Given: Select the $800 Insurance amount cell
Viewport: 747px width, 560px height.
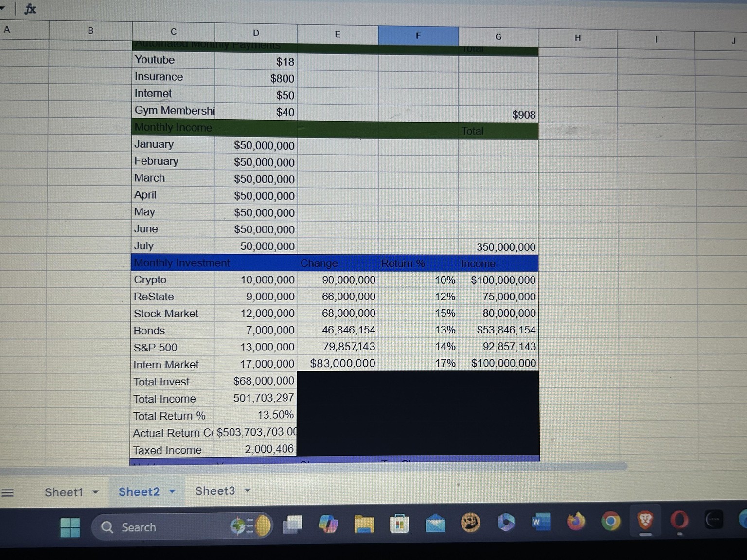Looking at the screenshot, I should coord(256,78).
